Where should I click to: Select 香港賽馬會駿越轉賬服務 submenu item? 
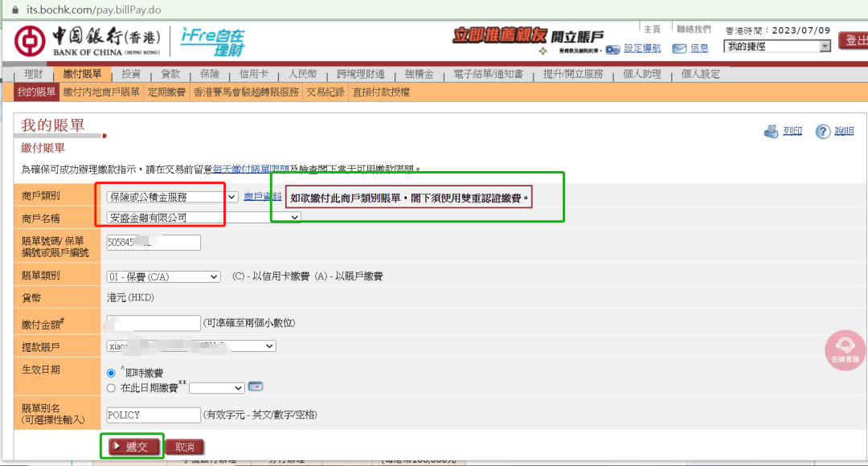(x=246, y=92)
